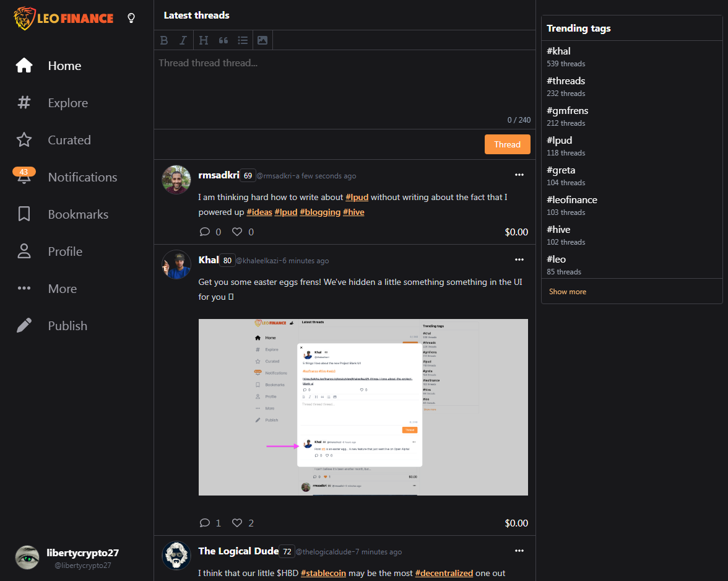Open the #khal trending tag
728x581 pixels.
point(558,51)
